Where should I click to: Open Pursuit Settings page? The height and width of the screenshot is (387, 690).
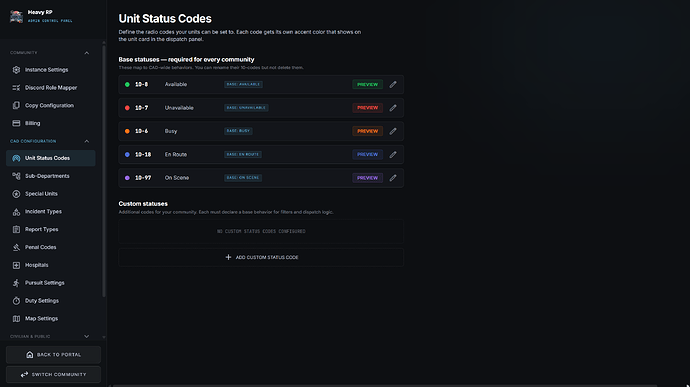[x=51, y=283]
